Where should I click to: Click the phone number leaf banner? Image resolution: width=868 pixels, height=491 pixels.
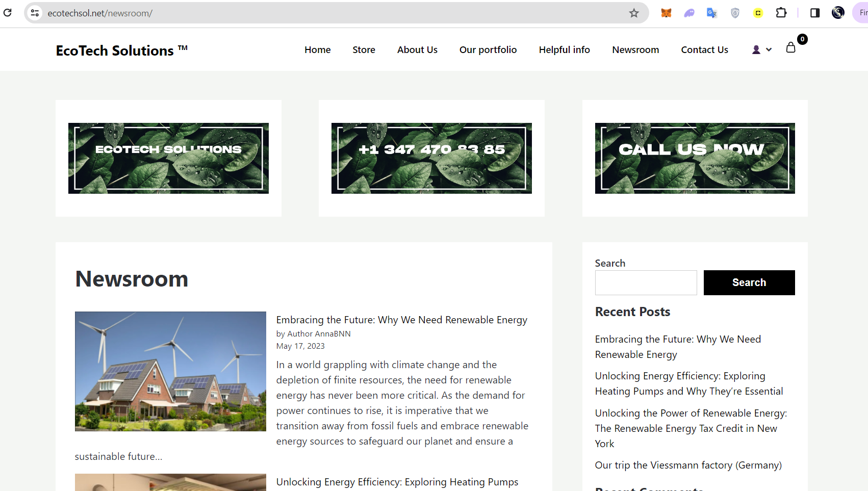431,158
